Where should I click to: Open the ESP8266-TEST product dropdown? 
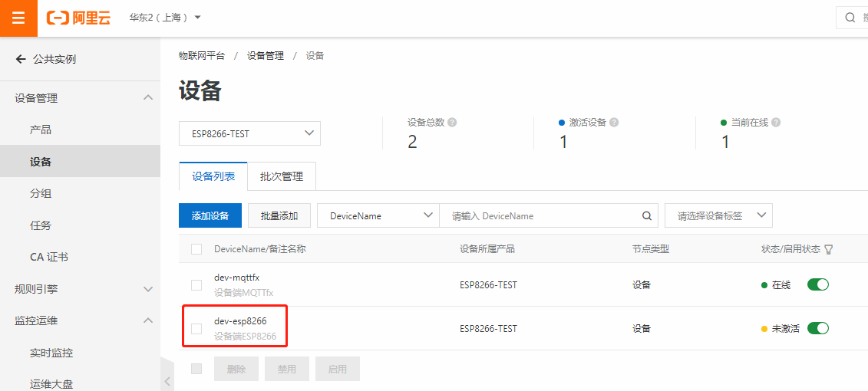(249, 134)
